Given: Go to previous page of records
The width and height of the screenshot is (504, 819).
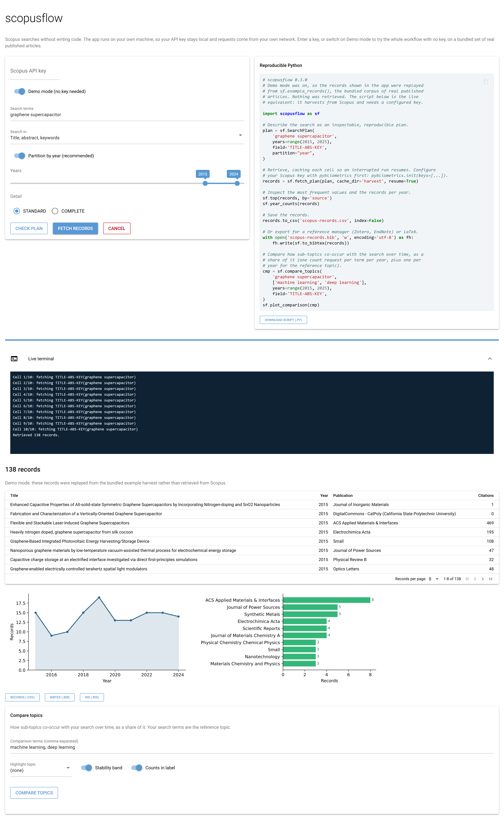Looking at the screenshot, I should pos(475,579).
